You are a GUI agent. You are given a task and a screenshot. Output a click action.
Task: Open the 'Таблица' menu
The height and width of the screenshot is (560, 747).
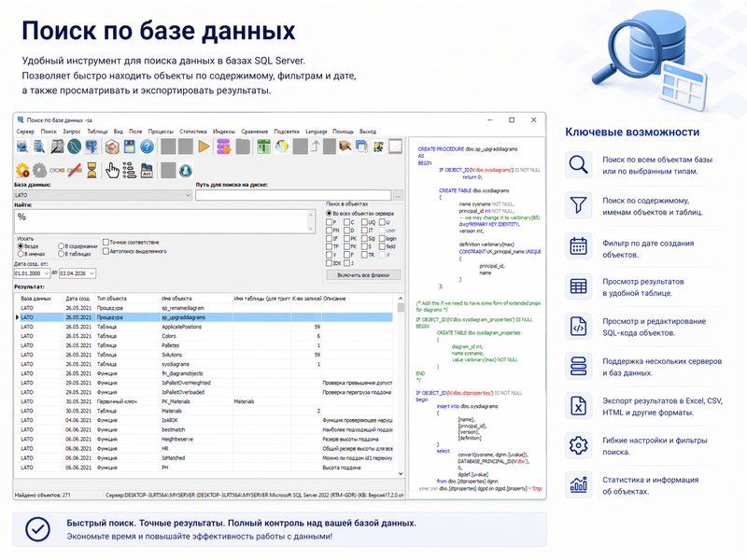point(97,132)
